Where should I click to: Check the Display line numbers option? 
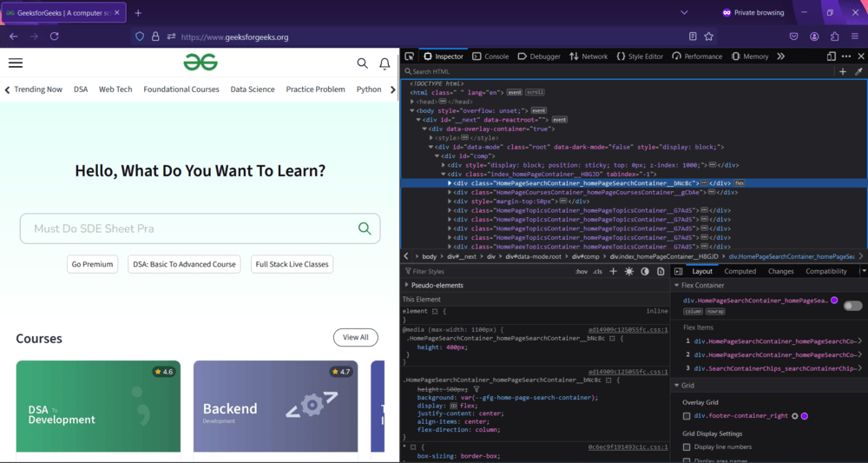click(x=687, y=447)
